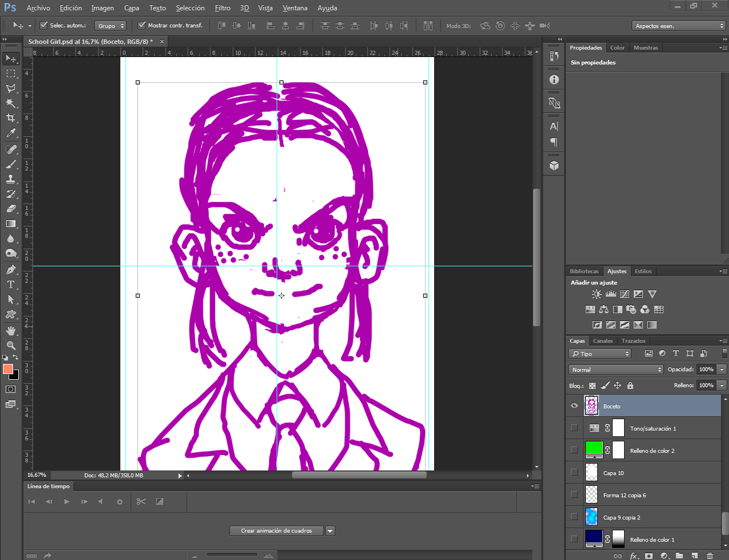This screenshot has width=729, height=560.
Task: Open the Normal blend mode dropdown
Action: point(616,370)
